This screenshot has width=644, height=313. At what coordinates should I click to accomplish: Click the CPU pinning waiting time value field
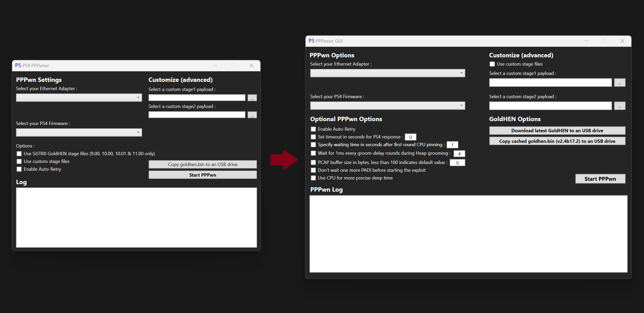click(x=452, y=145)
